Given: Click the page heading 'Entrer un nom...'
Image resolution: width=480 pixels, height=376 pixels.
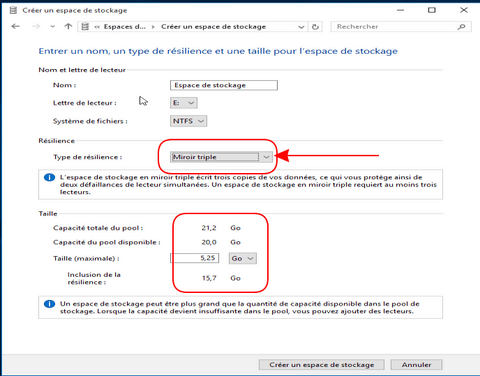Looking at the screenshot, I should (218, 51).
